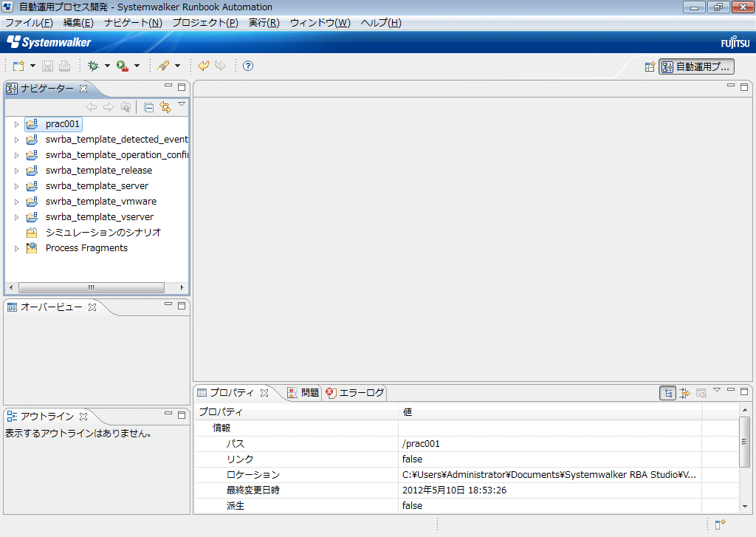756x537 pixels.
Task: Expand swrba_template_release node
Action: point(16,171)
